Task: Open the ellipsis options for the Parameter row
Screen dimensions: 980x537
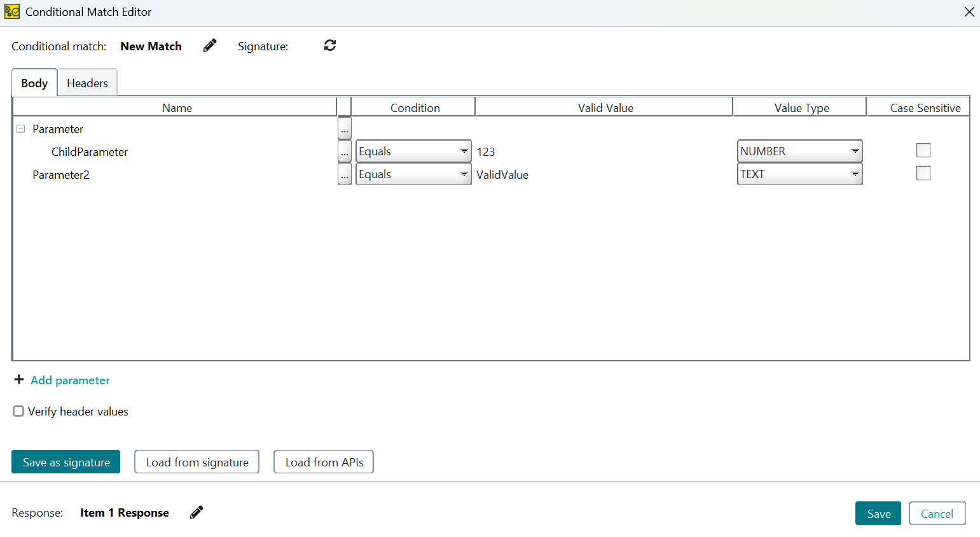Action: [x=344, y=128]
